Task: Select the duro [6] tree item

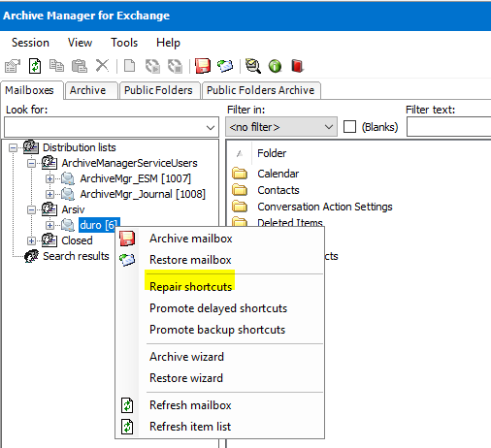Action: (x=99, y=225)
